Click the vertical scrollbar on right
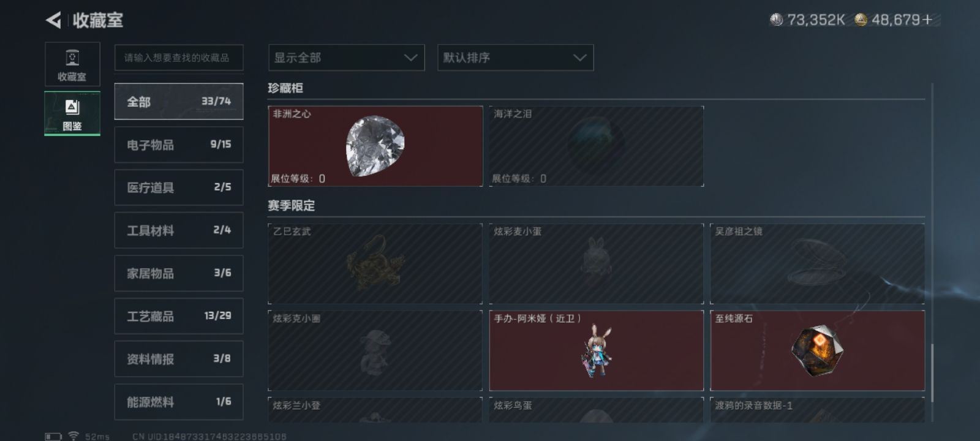 click(932, 372)
